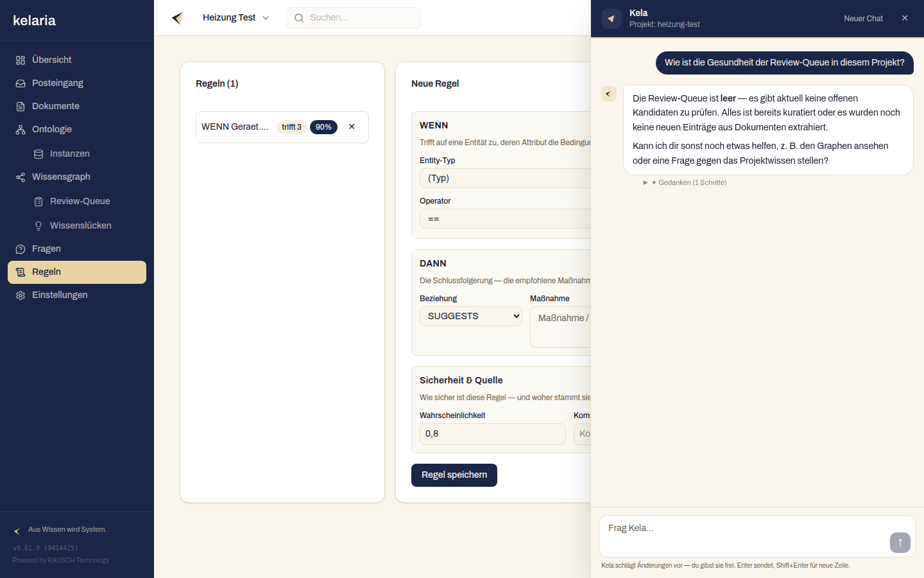The height and width of the screenshot is (578, 924).
Task: Click the search magnifier icon
Action: tap(299, 18)
